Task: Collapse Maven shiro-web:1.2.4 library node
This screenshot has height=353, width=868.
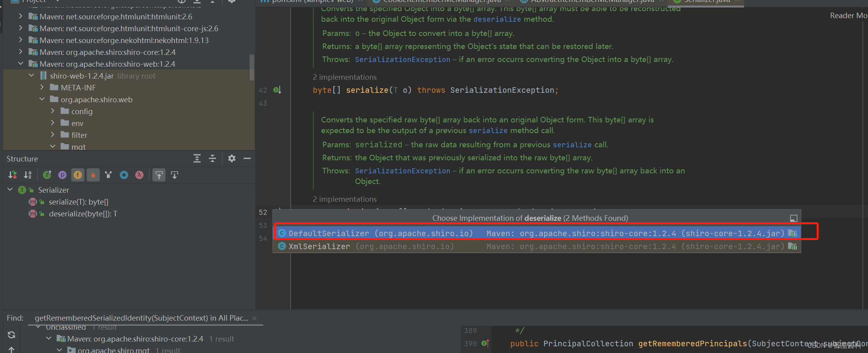Action: (x=21, y=64)
